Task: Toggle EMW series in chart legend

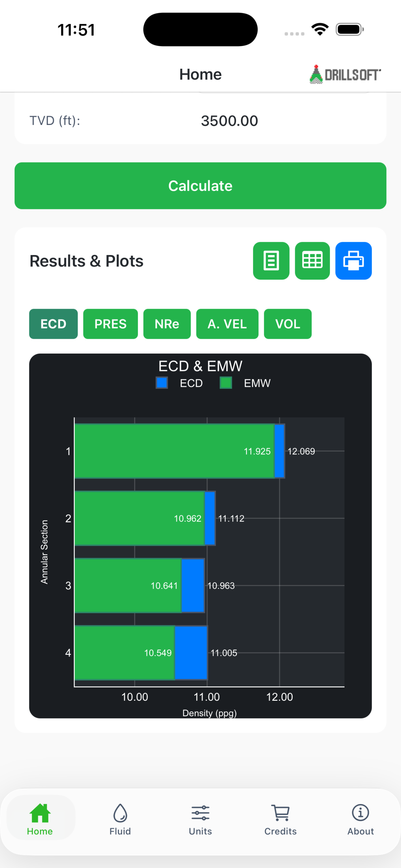Action: pos(245,383)
